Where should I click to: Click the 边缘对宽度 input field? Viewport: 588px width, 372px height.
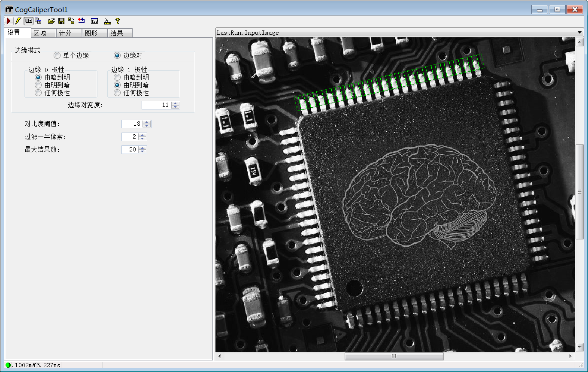pos(157,105)
